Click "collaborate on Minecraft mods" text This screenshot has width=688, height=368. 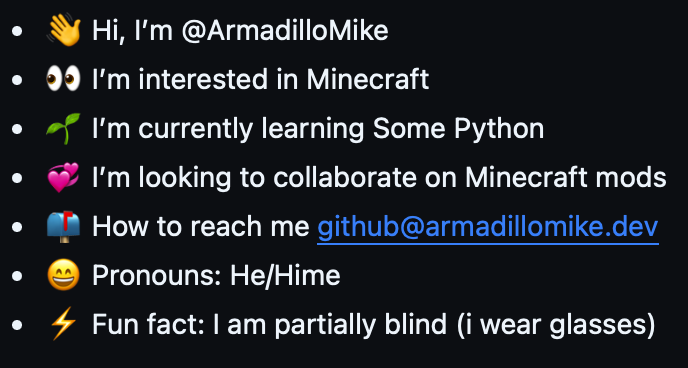[x=470, y=178]
